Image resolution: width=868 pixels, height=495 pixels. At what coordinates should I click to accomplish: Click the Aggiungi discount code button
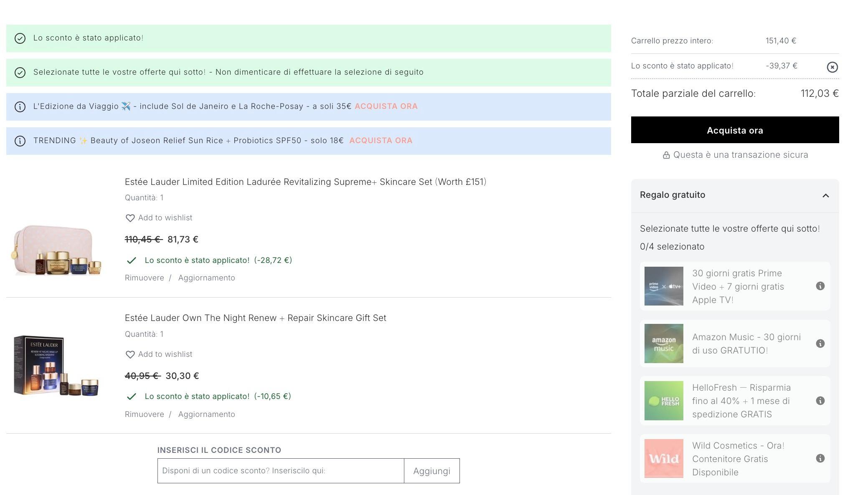click(x=431, y=471)
